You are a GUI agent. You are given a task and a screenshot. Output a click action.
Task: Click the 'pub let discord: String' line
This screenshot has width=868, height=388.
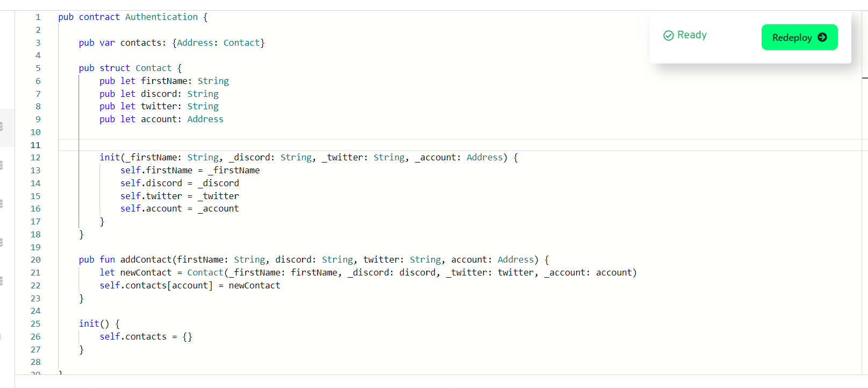(159, 94)
